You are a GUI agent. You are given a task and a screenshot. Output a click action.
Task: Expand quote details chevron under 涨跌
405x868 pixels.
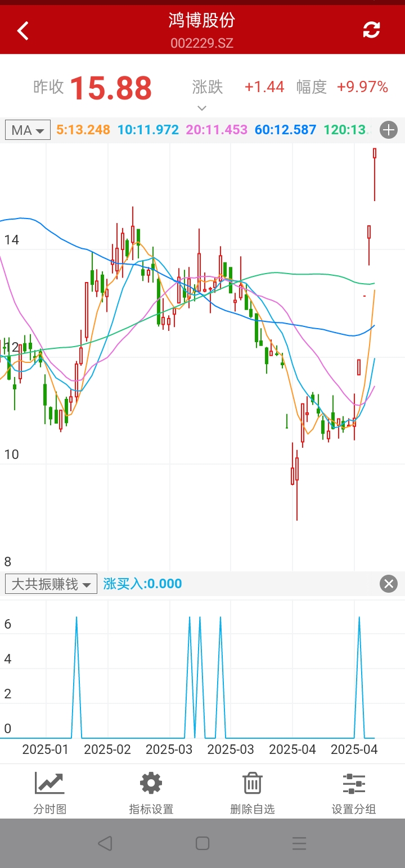[202, 108]
